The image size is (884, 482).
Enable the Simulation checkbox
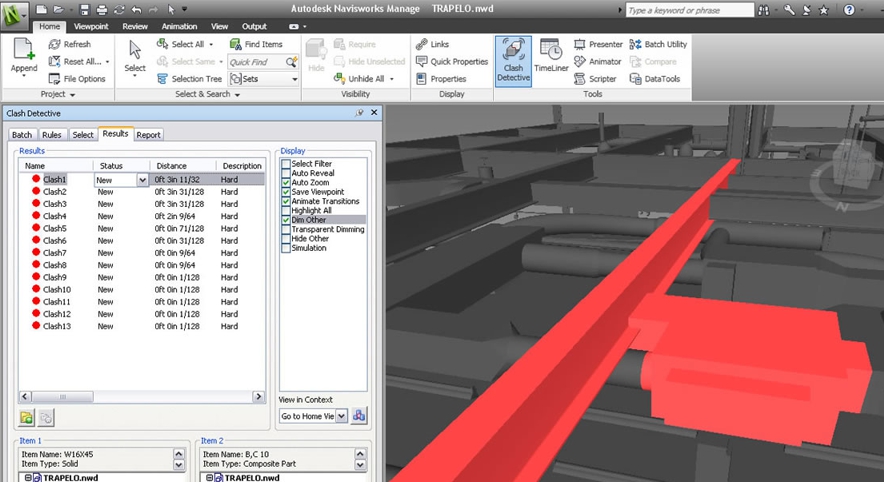coord(286,248)
